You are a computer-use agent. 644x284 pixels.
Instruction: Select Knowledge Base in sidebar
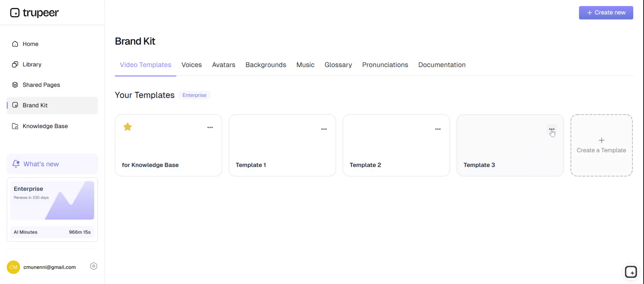[x=45, y=126]
